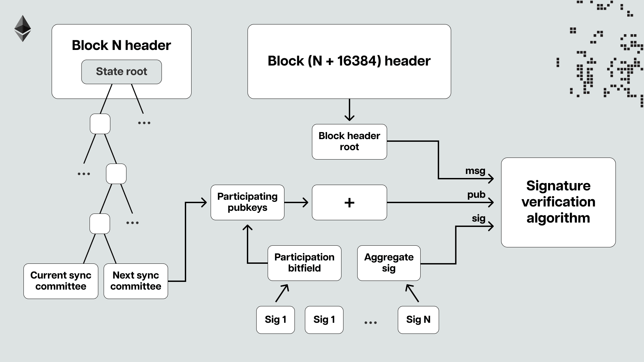Select Sig N node on the right

pos(418,319)
